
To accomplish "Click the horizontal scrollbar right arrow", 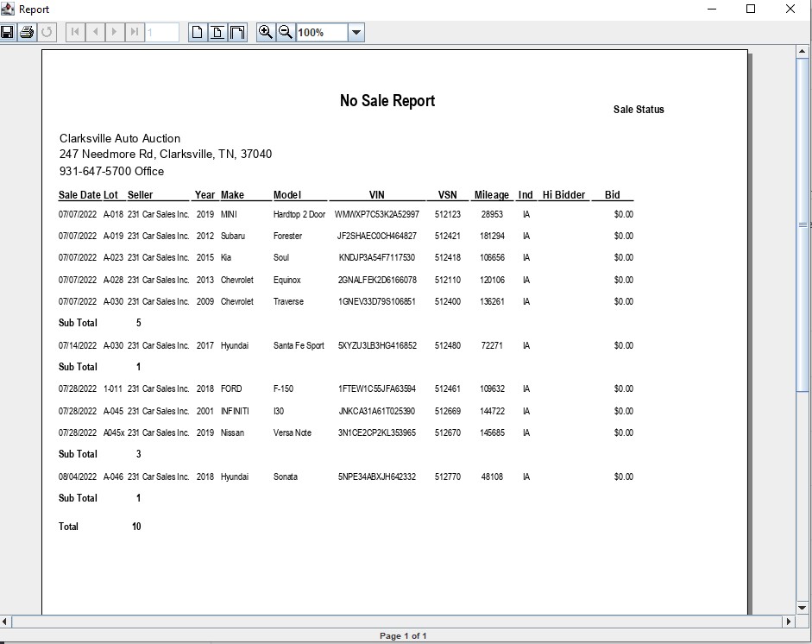I will click(788, 622).
